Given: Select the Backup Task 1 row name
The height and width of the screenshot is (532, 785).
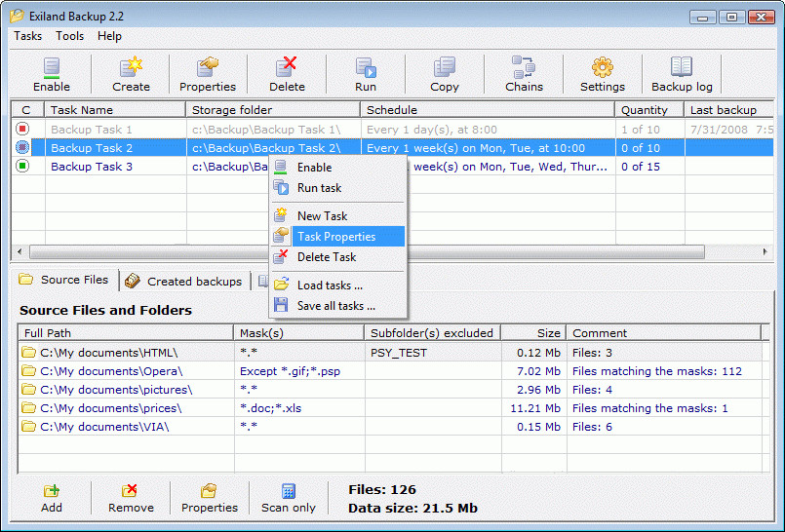Looking at the screenshot, I should coord(91,130).
